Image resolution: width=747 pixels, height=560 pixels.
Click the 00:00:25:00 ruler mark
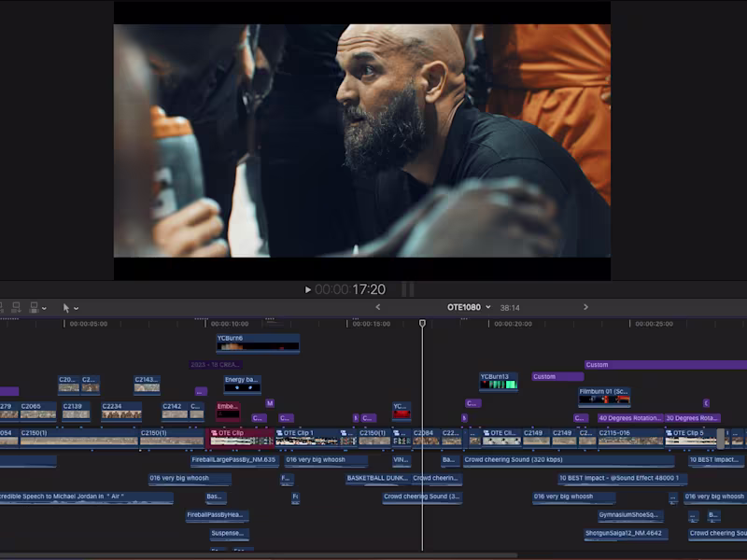coord(654,324)
